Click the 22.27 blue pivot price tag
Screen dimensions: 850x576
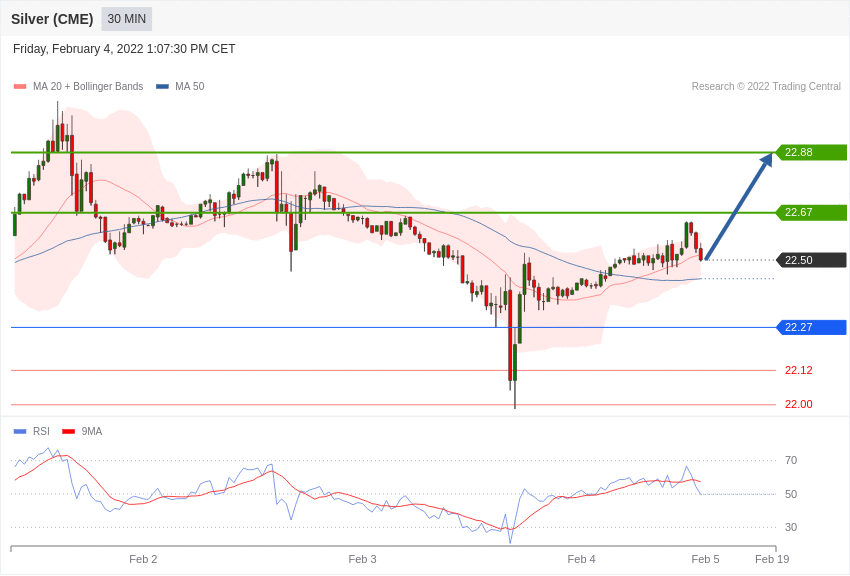tap(812, 327)
